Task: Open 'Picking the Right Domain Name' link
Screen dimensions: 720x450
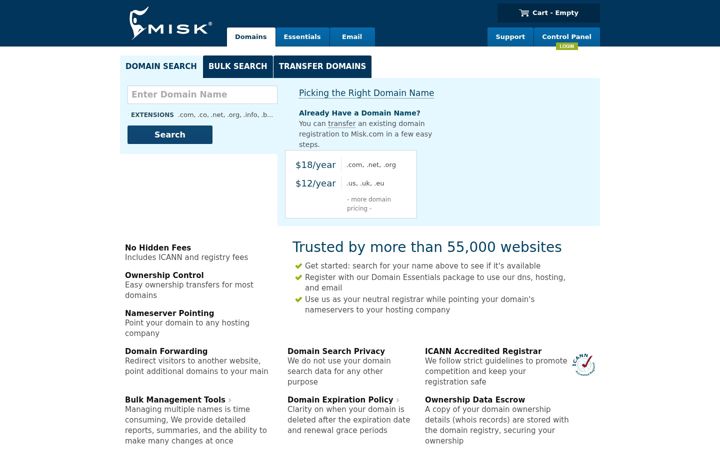Action: click(366, 93)
